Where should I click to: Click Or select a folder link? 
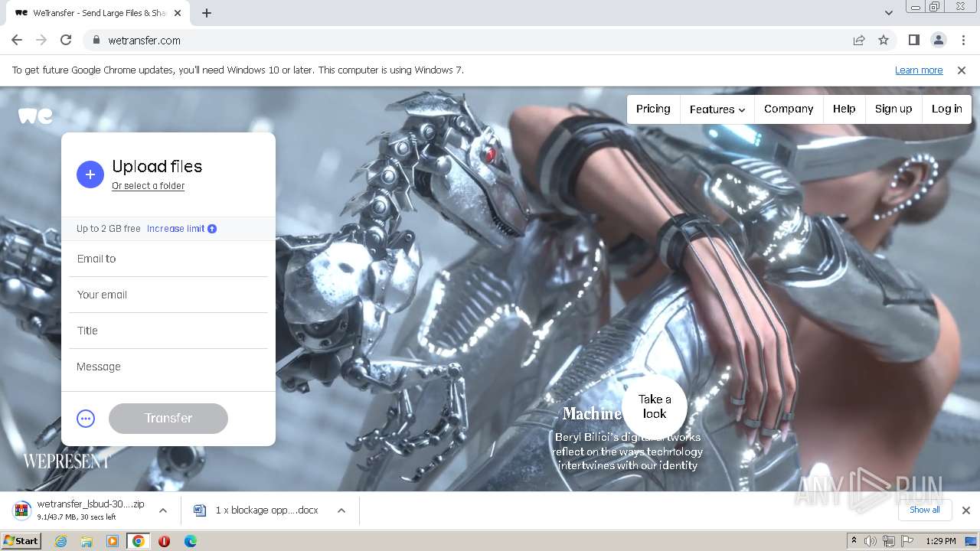[x=148, y=186]
